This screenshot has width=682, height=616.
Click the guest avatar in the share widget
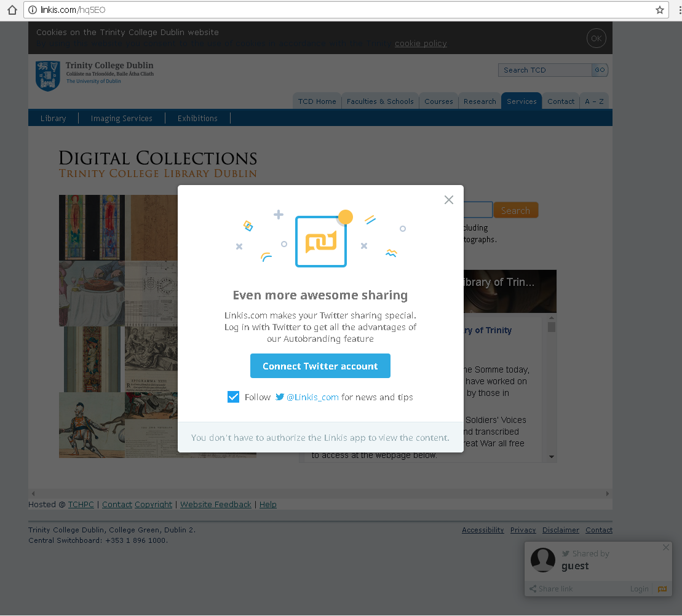pos(542,559)
